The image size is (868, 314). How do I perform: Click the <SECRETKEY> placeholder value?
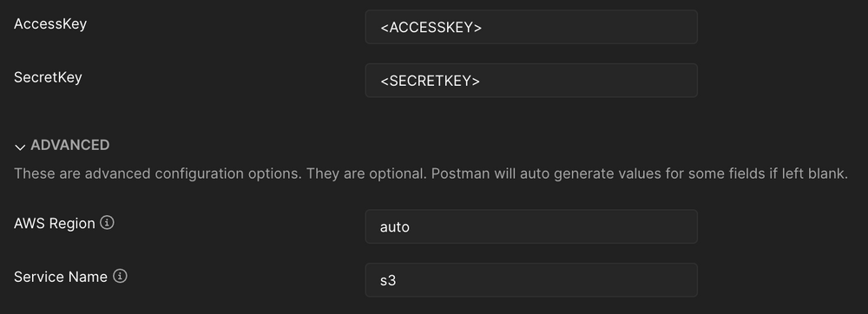pyautogui.click(x=431, y=81)
